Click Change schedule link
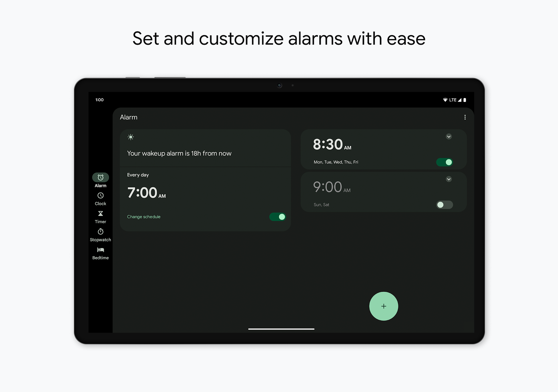 (143, 216)
